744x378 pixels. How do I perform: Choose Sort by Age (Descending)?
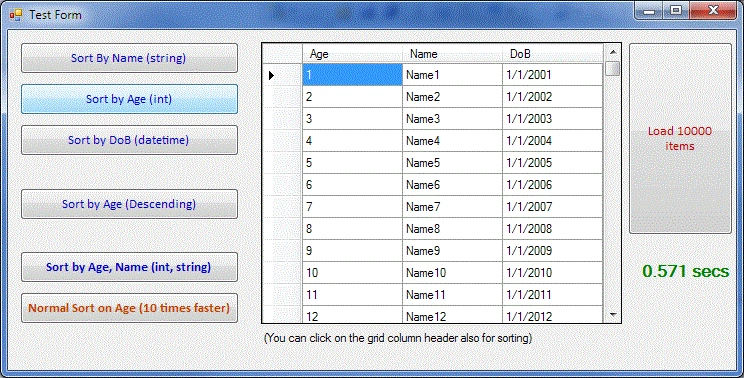(x=129, y=204)
